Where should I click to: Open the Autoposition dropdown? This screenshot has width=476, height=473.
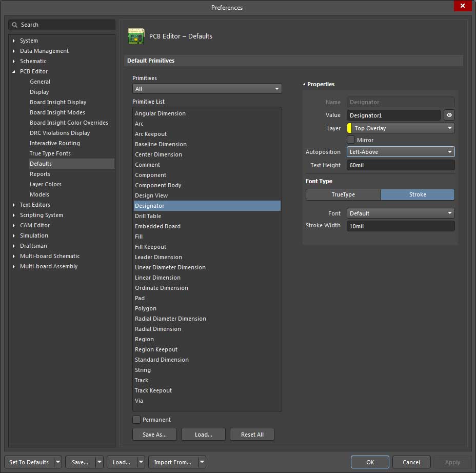401,152
